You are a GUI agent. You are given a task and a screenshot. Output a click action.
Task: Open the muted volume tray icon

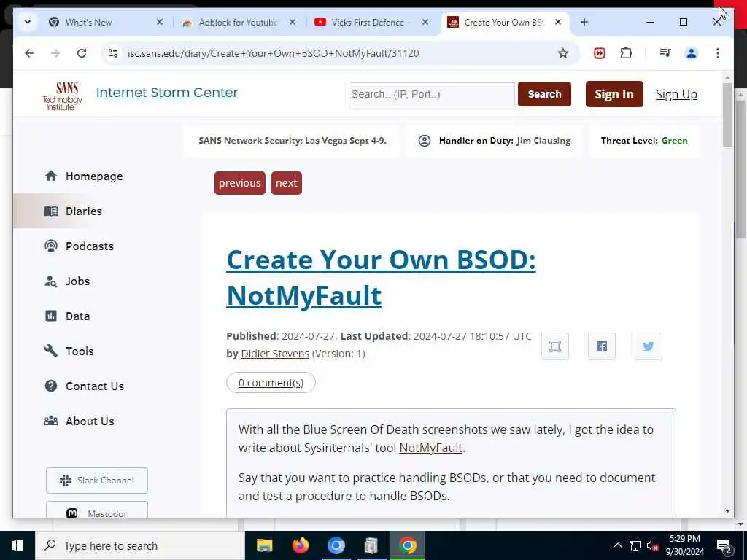[x=652, y=545]
